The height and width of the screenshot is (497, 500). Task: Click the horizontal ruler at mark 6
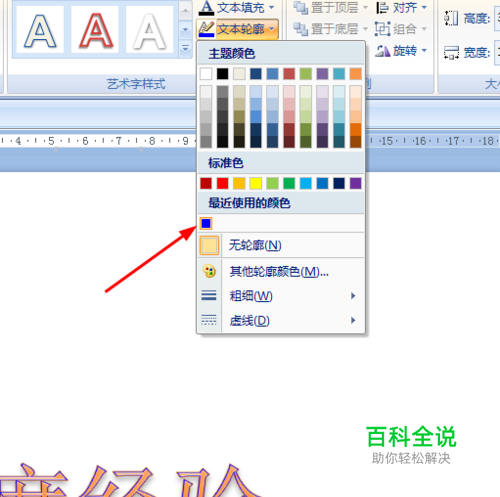coord(85,141)
